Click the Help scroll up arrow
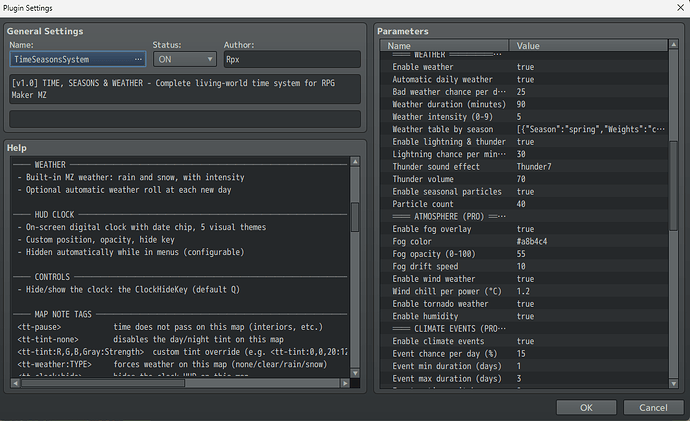 click(x=355, y=161)
